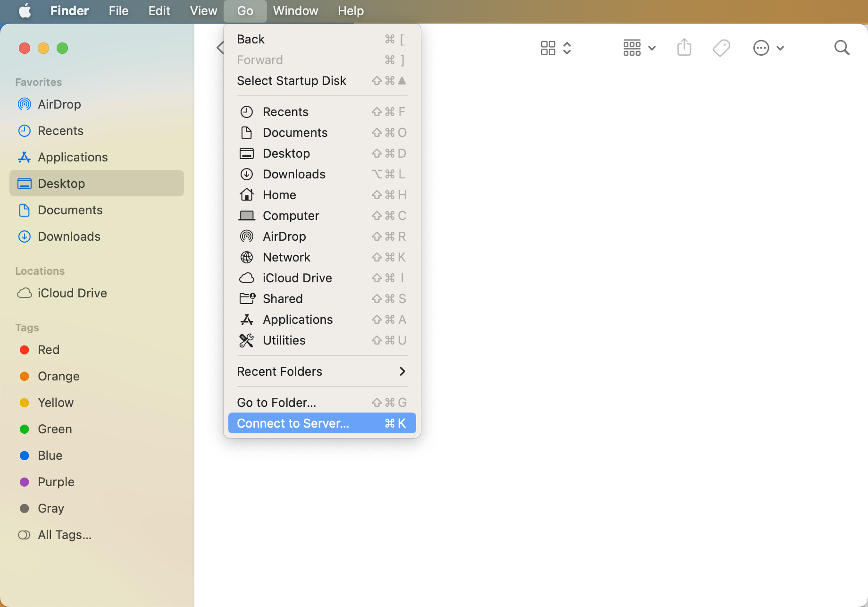Click the Edit Tags icon in the toolbar
This screenshot has height=607, width=868.
[x=721, y=48]
